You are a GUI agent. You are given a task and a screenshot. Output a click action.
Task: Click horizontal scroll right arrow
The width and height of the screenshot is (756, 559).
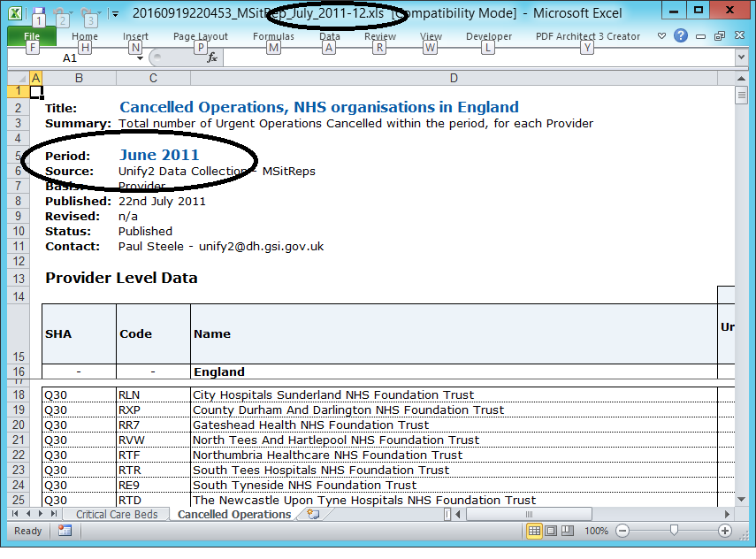(x=727, y=515)
